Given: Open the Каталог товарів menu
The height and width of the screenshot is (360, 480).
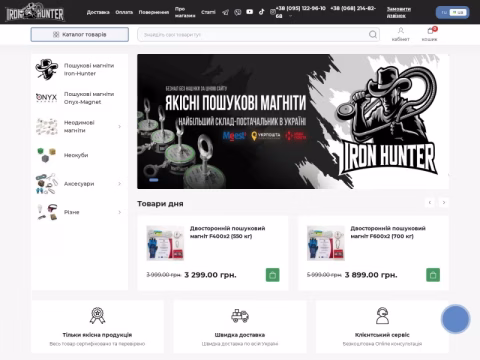Looking at the screenshot, I should (x=80, y=34).
